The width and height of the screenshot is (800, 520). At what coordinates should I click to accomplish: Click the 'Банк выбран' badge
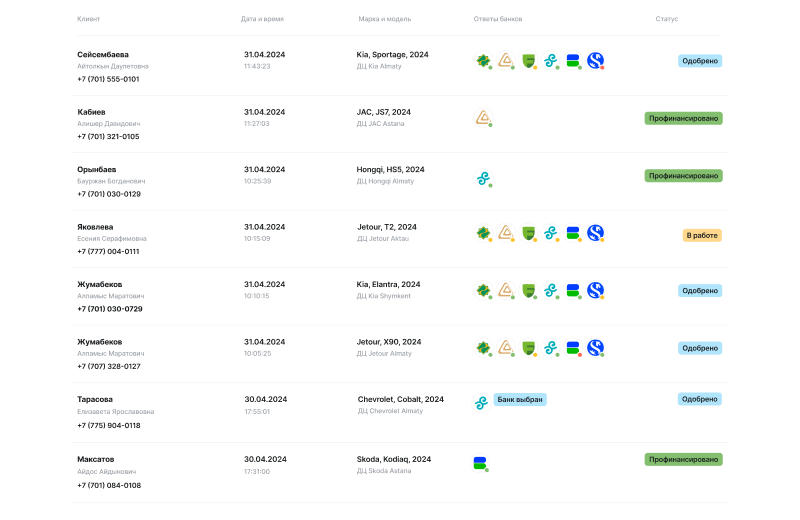point(520,399)
